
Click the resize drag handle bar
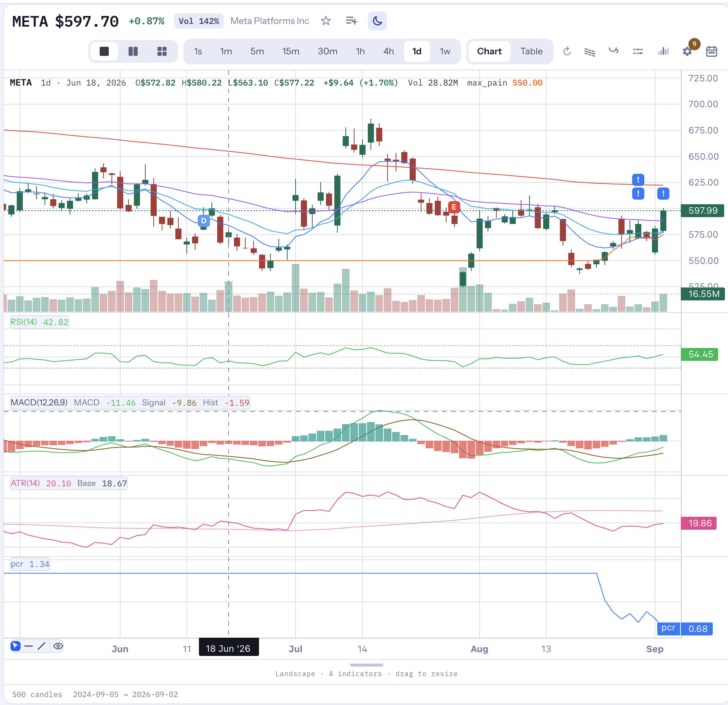coord(366,665)
